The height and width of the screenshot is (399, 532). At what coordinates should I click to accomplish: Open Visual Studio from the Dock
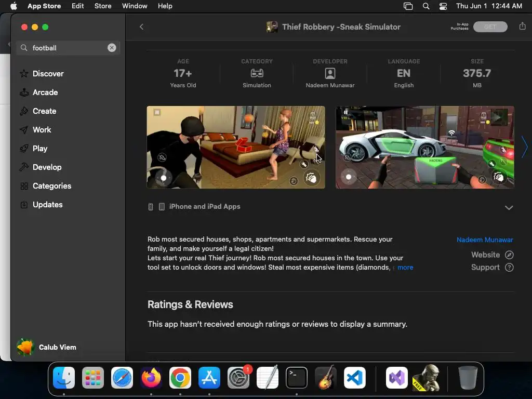(x=396, y=378)
